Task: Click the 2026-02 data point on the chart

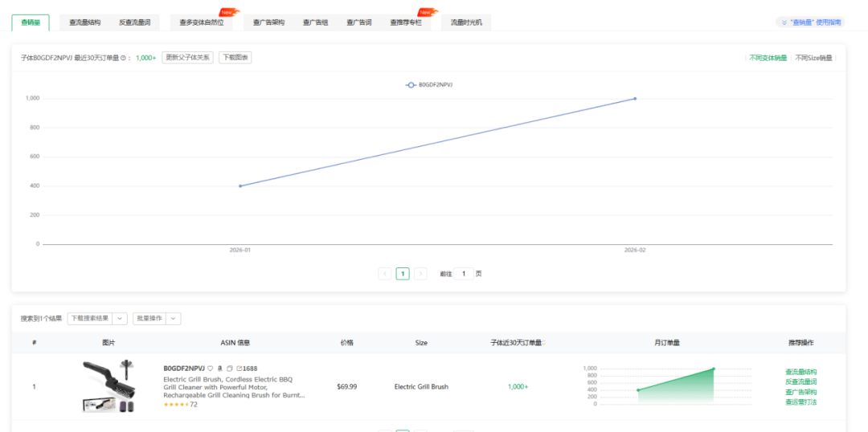Action: tap(635, 99)
